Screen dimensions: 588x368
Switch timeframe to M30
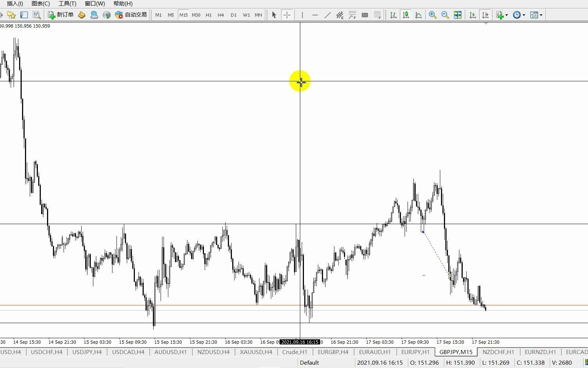[x=196, y=15]
